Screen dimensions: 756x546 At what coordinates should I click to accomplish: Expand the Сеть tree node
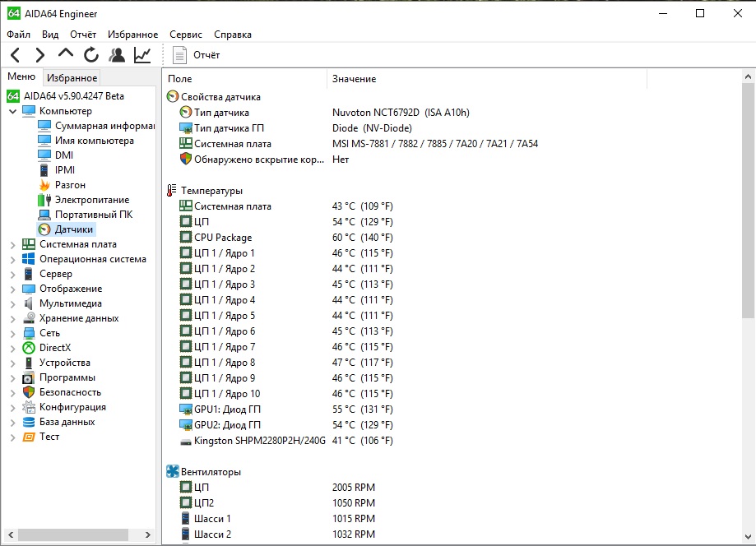[12, 334]
